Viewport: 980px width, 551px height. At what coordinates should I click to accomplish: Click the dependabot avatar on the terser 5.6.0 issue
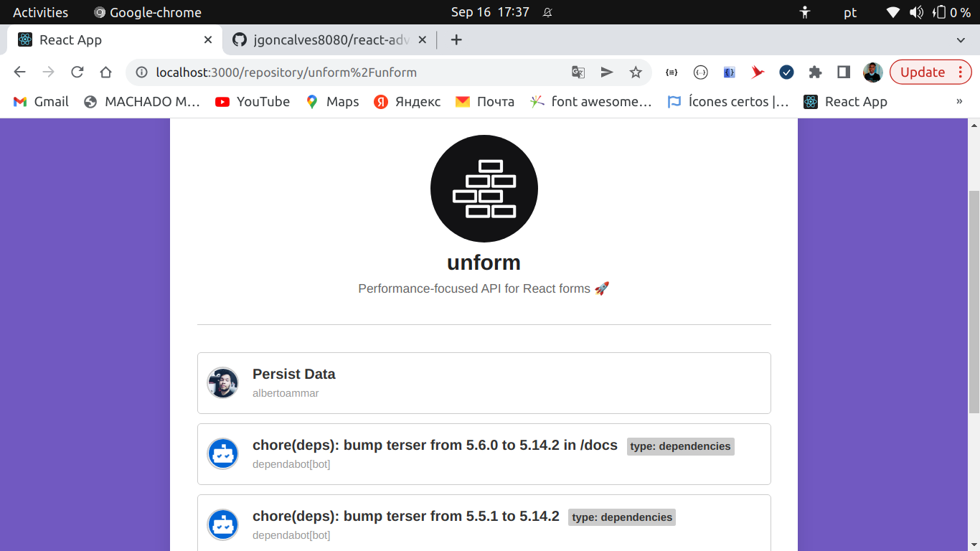(223, 453)
